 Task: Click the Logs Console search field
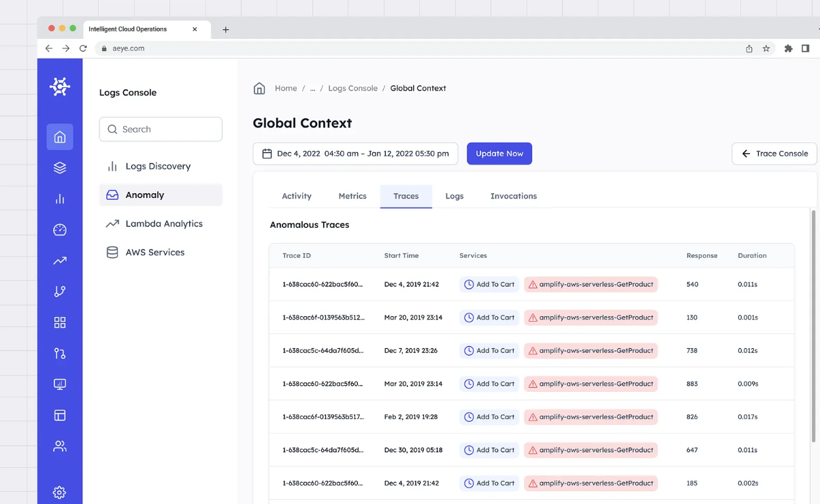tap(161, 129)
